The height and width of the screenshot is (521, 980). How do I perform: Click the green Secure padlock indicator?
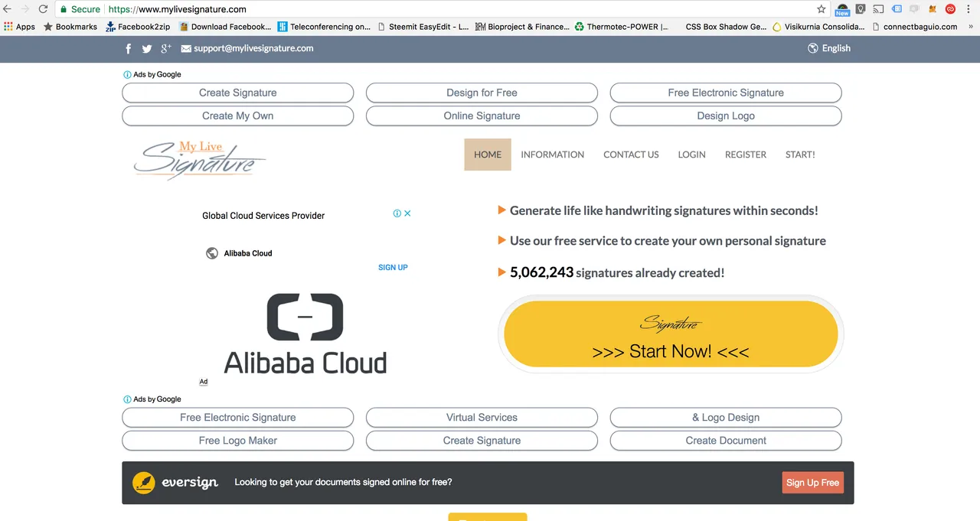tap(80, 9)
